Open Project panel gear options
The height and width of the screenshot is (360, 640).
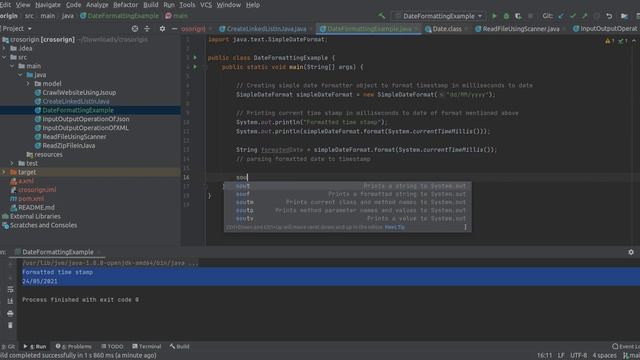162,29
